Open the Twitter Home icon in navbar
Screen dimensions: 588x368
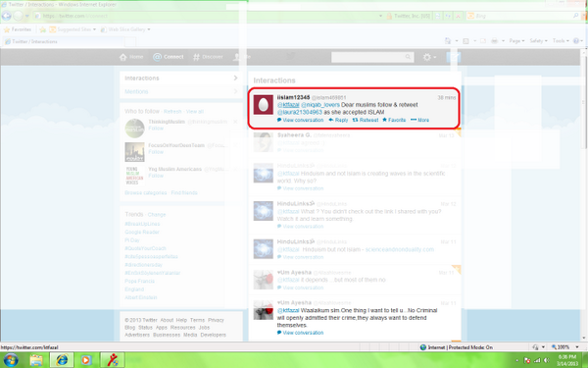coord(123,57)
